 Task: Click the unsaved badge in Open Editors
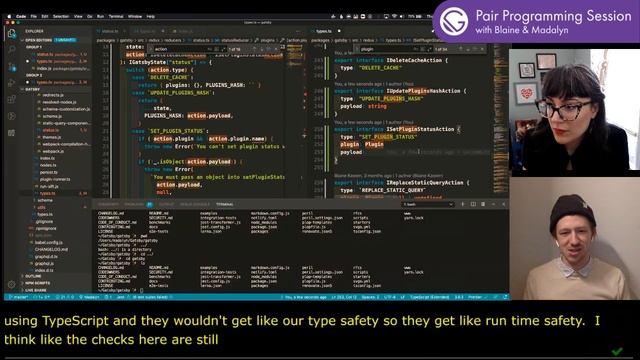[65, 40]
